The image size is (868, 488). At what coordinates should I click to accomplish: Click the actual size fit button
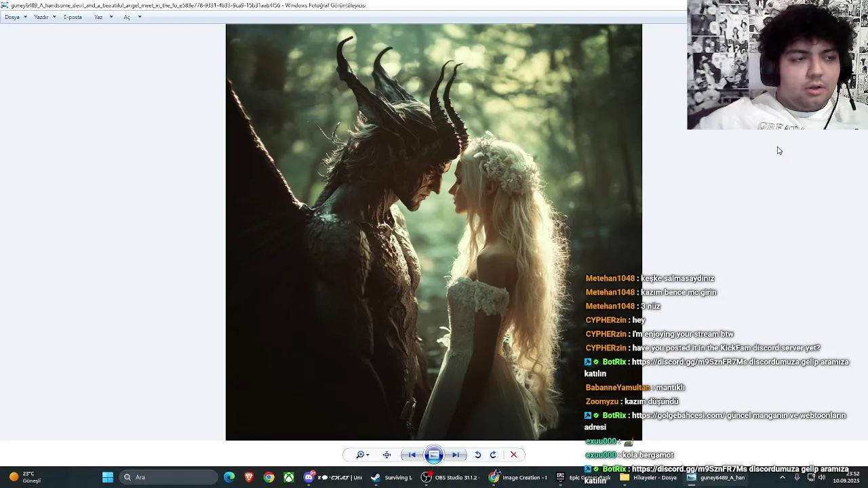pos(387,455)
